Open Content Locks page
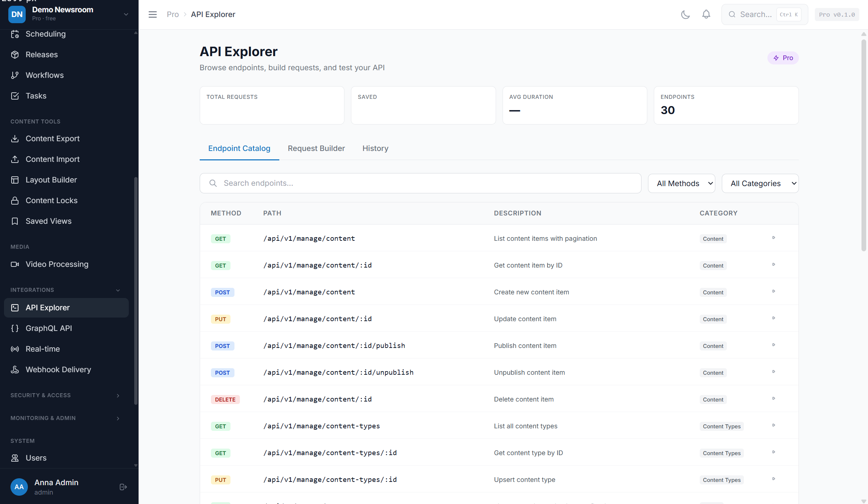This screenshot has width=868, height=504. pyautogui.click(x=66, y=201)
